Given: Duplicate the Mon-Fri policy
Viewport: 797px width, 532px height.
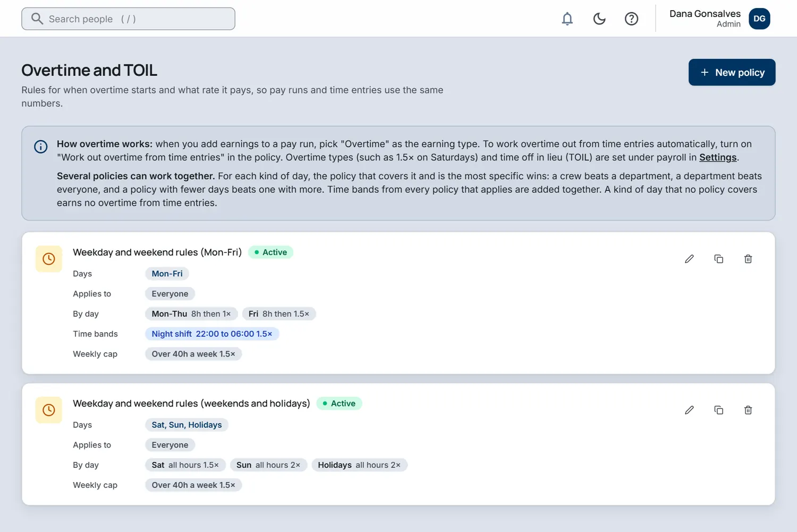Looking at the screenshot, I should click(x=719, y=259).
